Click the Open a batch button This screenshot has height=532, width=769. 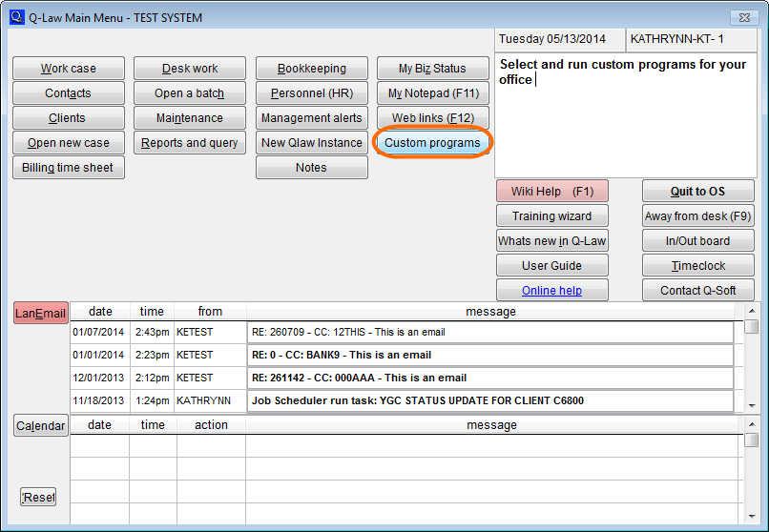tap(190, 93)
